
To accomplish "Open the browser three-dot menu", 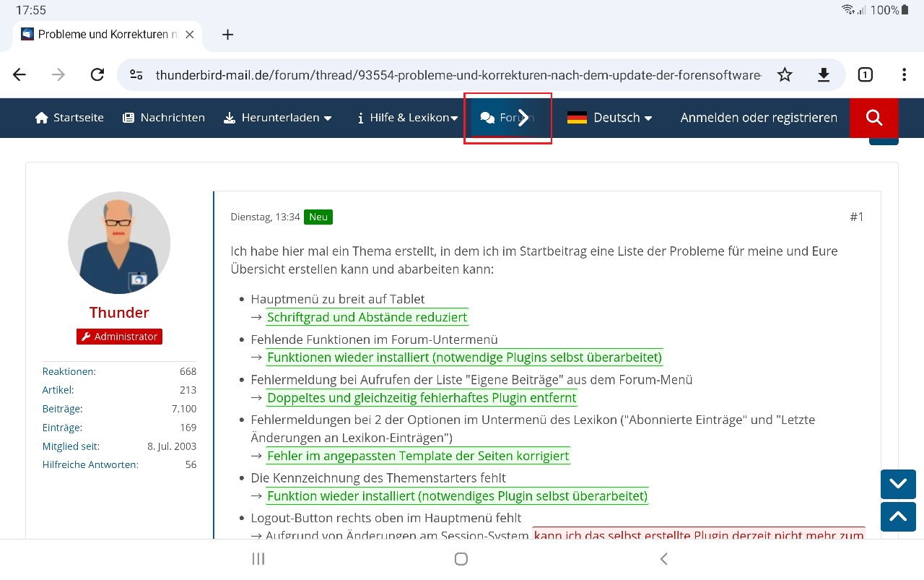I will tap(905, 75).
